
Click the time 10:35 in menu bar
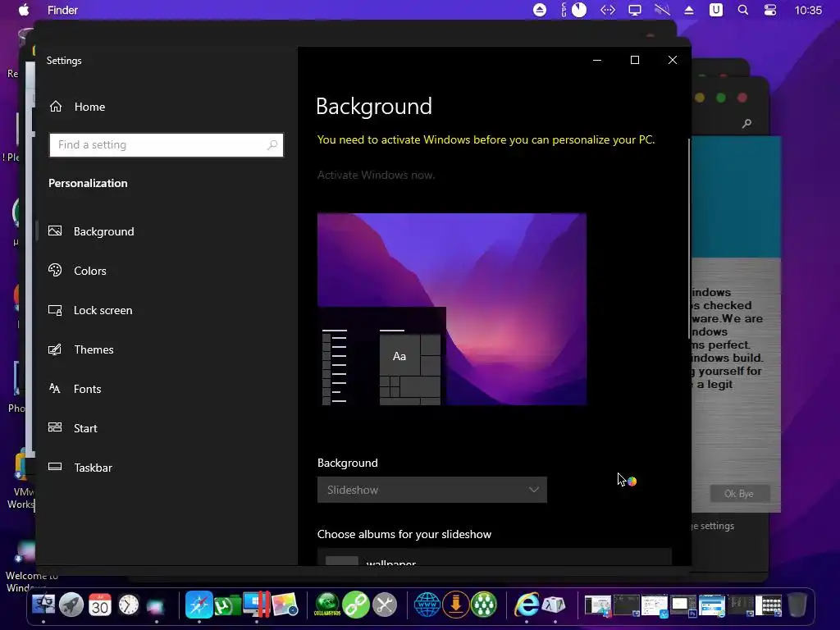point(808,10)
